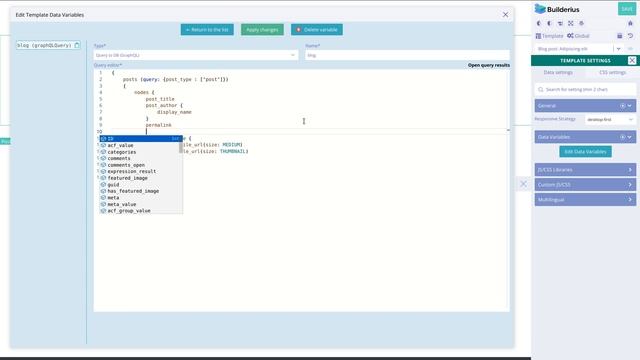Select blog (graphQLQuery) variable in list

pyautogui.click(x=48, y=45)
